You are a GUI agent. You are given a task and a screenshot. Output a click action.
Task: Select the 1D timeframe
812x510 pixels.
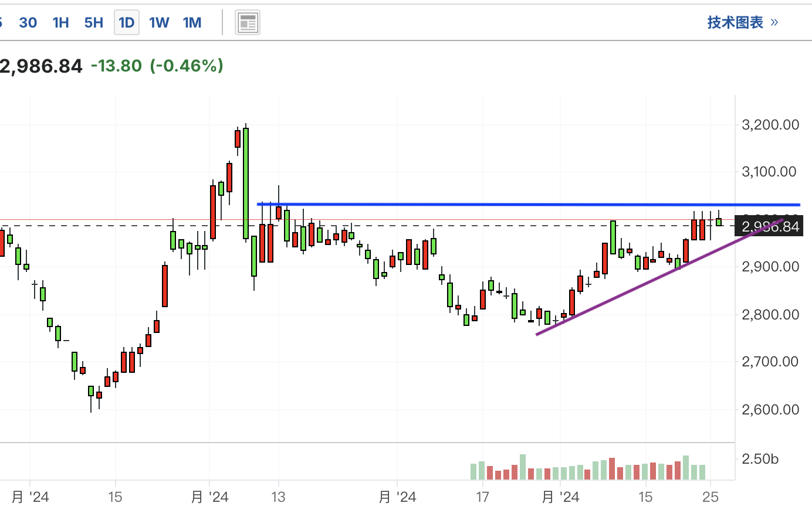pyautogui.click(x=127, y=23)
